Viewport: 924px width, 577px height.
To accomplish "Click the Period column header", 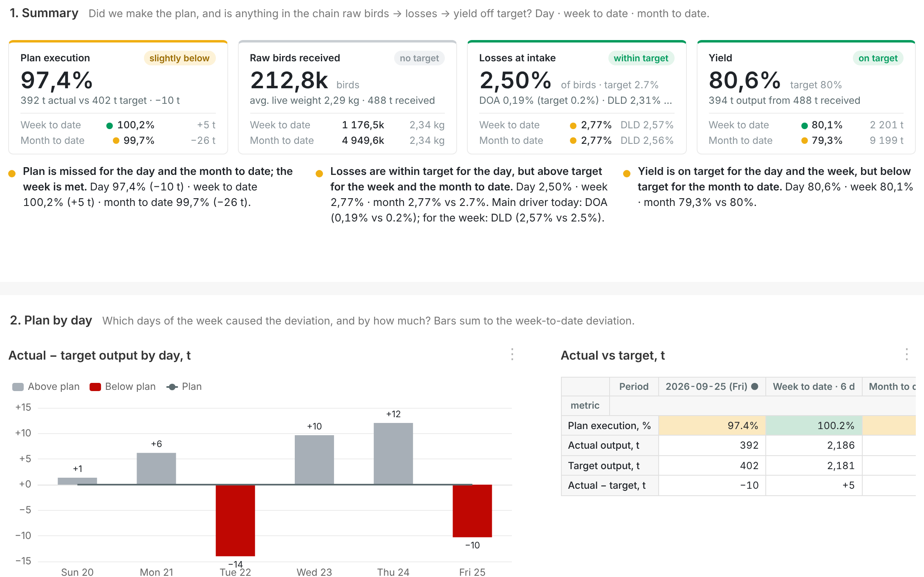I will (x=634, y=387).
